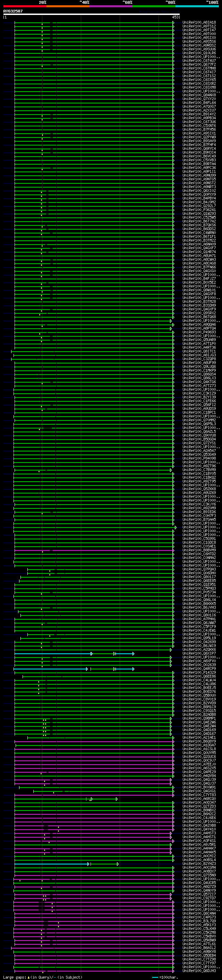Select the UniRef100_B8M1C9 label
This screenshot has width=222, height=980.
pyautogui.click(x=199, y=707)
